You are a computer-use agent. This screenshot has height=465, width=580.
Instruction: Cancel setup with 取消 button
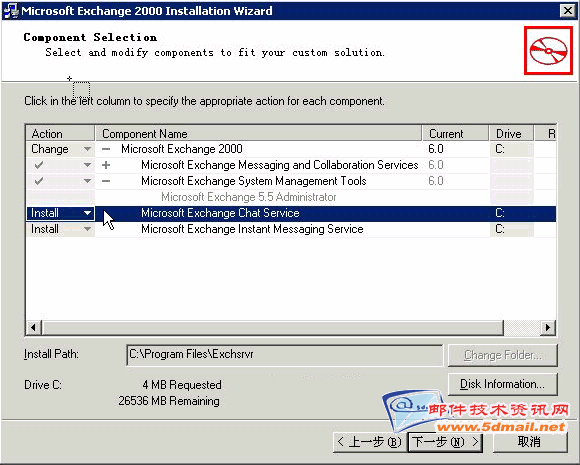click(530, 442)
